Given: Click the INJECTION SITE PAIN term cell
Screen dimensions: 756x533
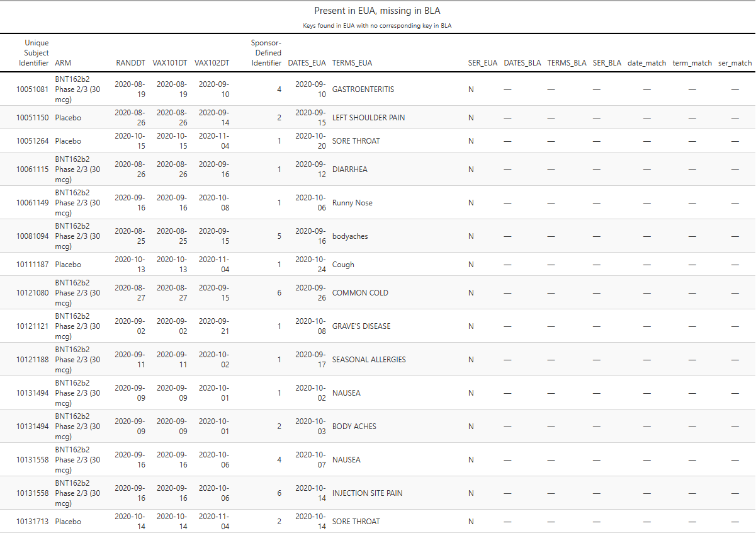Looking at the screenshot, I should tap(367, 493).
